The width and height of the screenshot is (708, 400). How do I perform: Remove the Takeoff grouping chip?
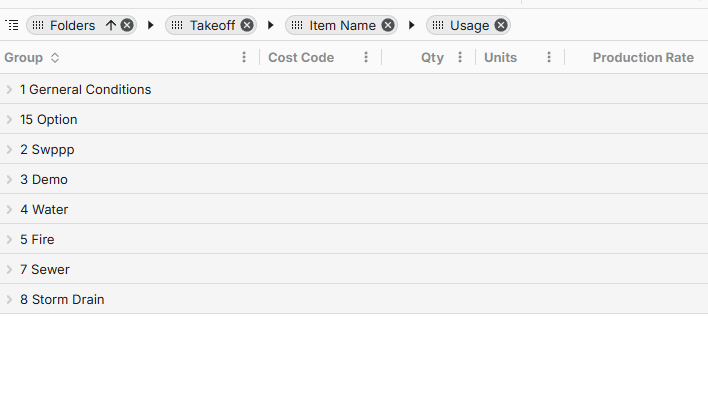coord(247,25)
